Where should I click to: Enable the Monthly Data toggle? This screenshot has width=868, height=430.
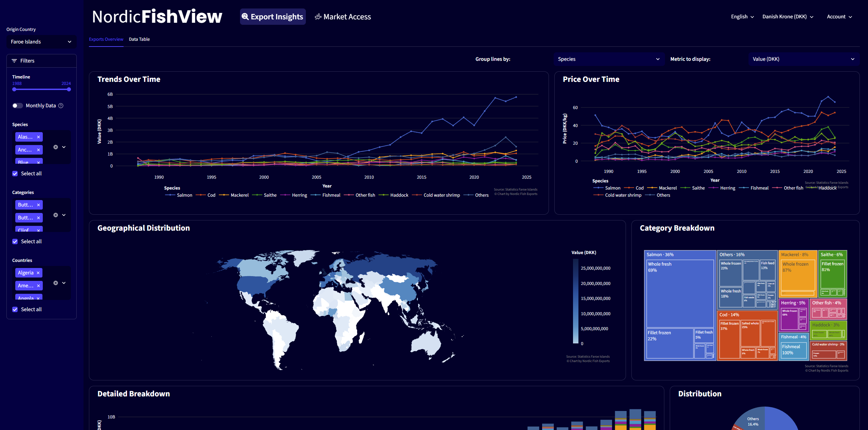tap(17, 106)
